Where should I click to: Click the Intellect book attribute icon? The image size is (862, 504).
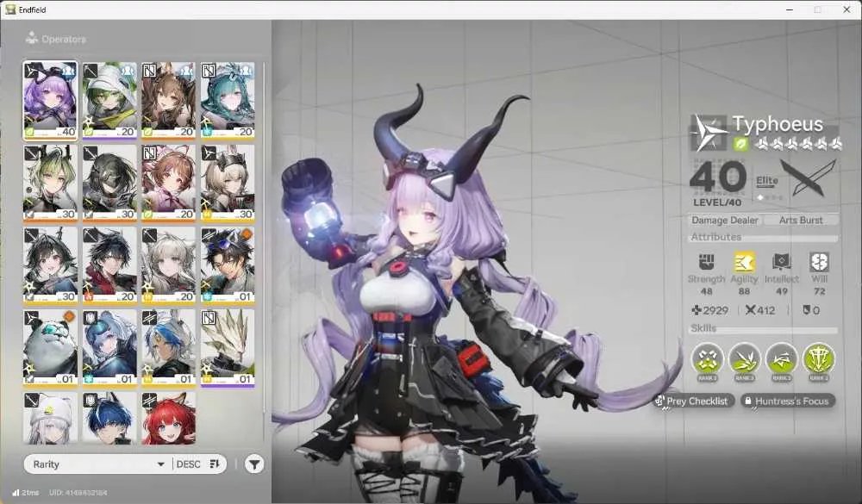[x=781, y=262]
